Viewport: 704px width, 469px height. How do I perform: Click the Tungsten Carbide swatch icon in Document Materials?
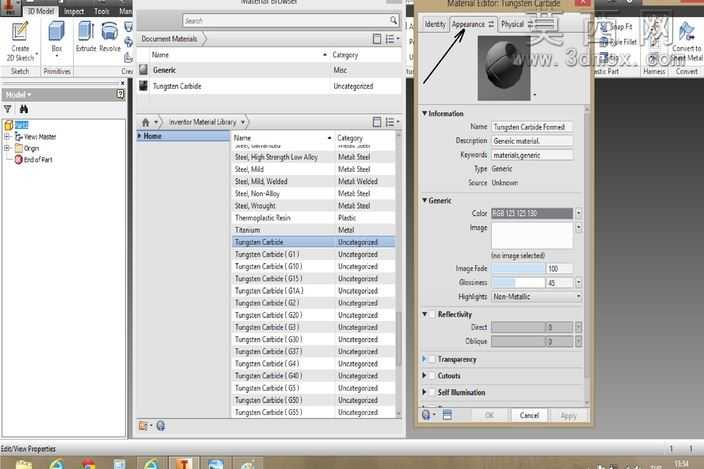pos(143,86)
